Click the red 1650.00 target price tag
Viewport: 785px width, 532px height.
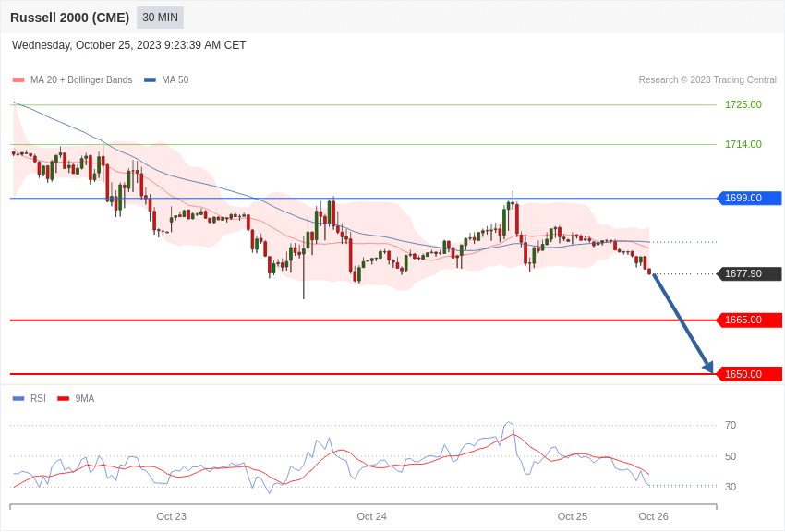[x=750, y=374]
